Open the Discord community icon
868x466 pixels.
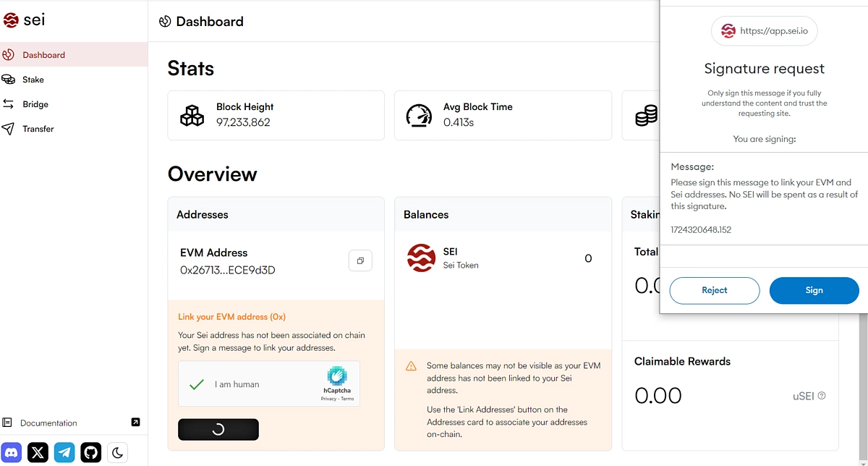(12, 453)
